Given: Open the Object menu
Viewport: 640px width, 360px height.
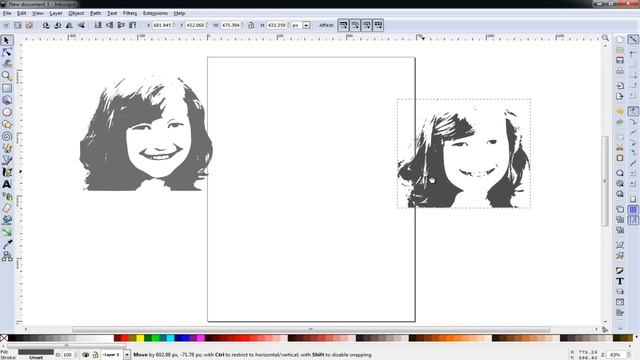Looking at the screenshot, I should point(76,13).
